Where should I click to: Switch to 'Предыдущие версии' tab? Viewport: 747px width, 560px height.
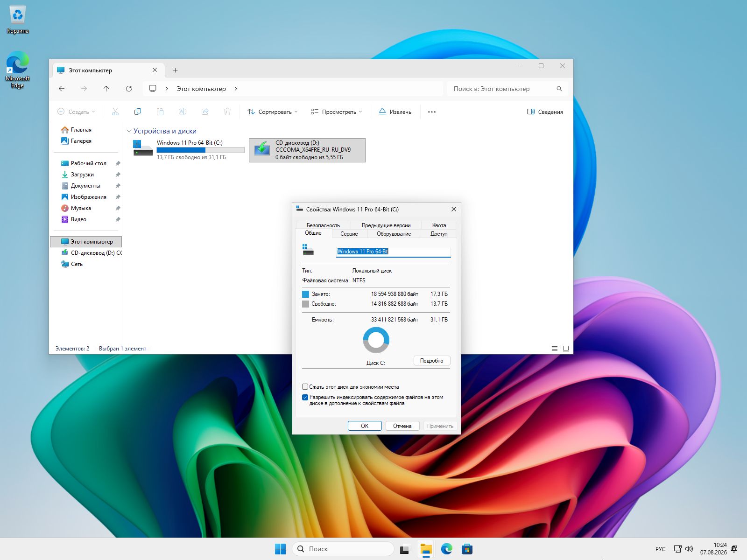pyautogui.click(x=386, y=225)
